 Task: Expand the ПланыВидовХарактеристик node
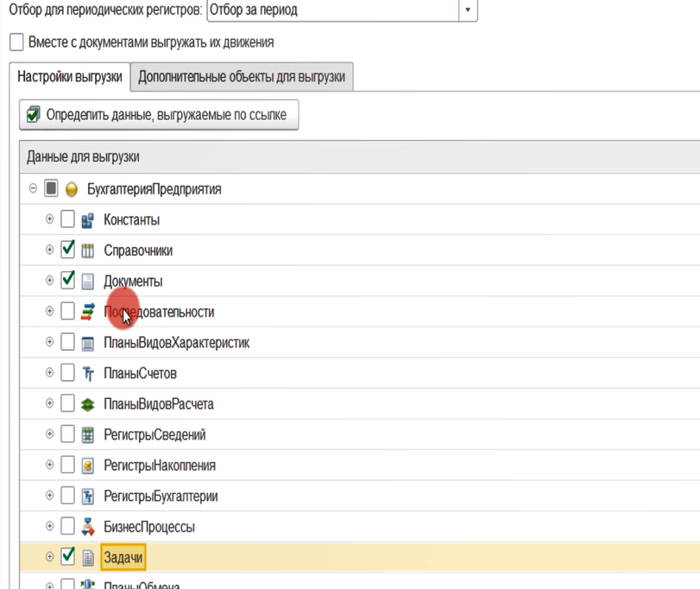[49, 342]
